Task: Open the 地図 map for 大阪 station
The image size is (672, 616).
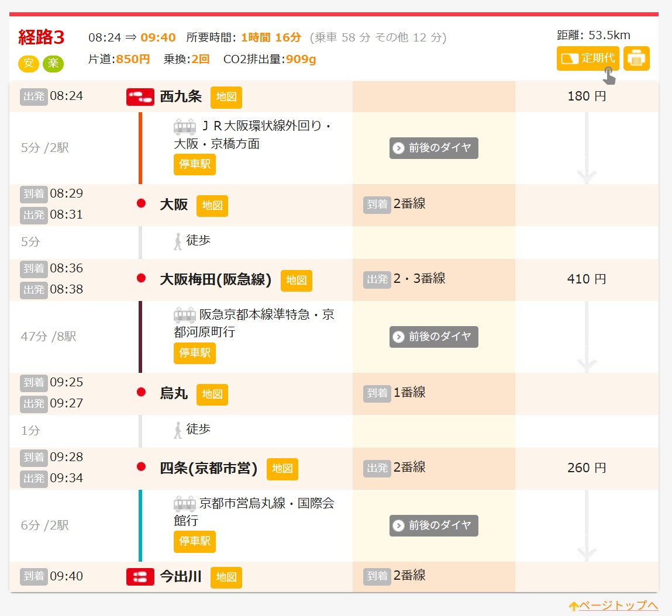Action: pos(212,206)
